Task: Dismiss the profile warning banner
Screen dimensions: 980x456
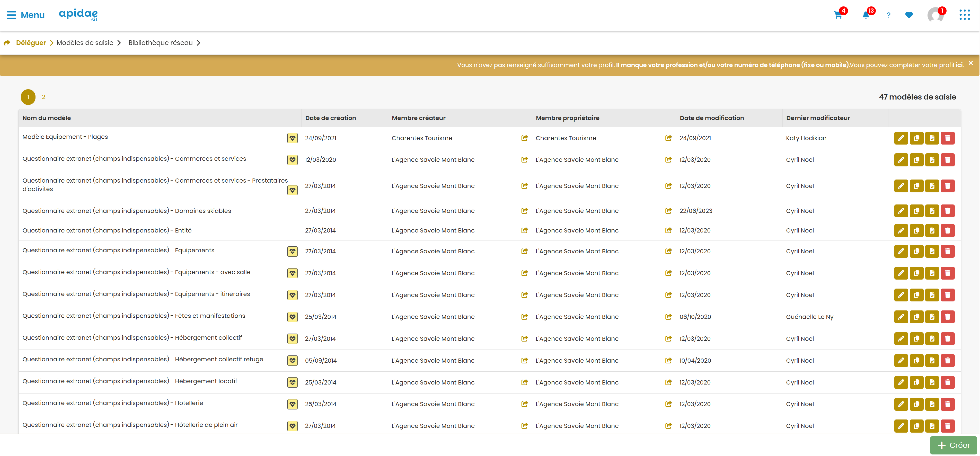Action: (x=970, y=63)
